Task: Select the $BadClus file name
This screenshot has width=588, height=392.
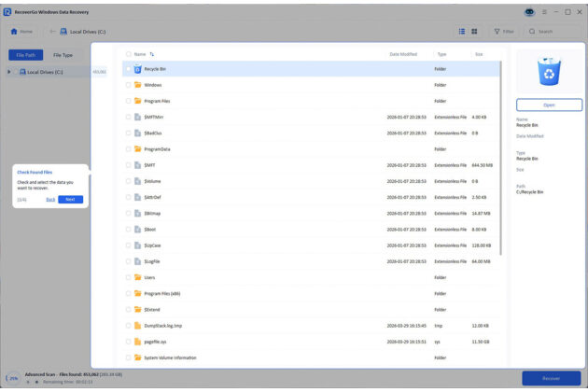Action: [x=153, y=133]
